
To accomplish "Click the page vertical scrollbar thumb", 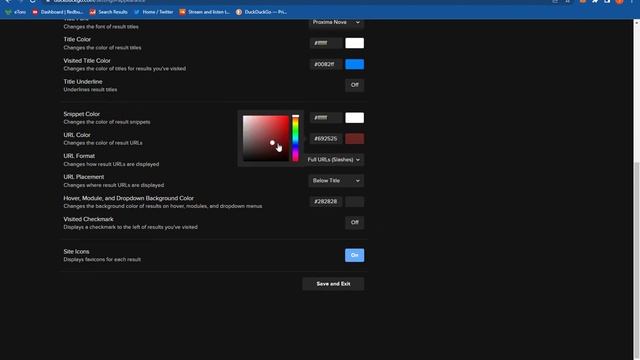I will [636, 261].
